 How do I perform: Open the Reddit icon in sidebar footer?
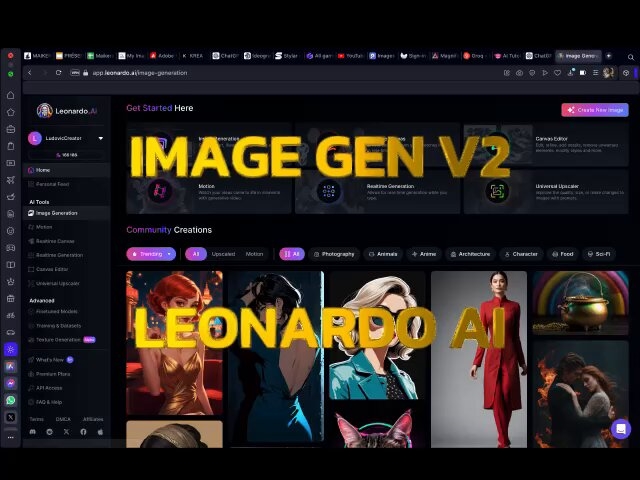pyautogui.click(x=49, y=432)
